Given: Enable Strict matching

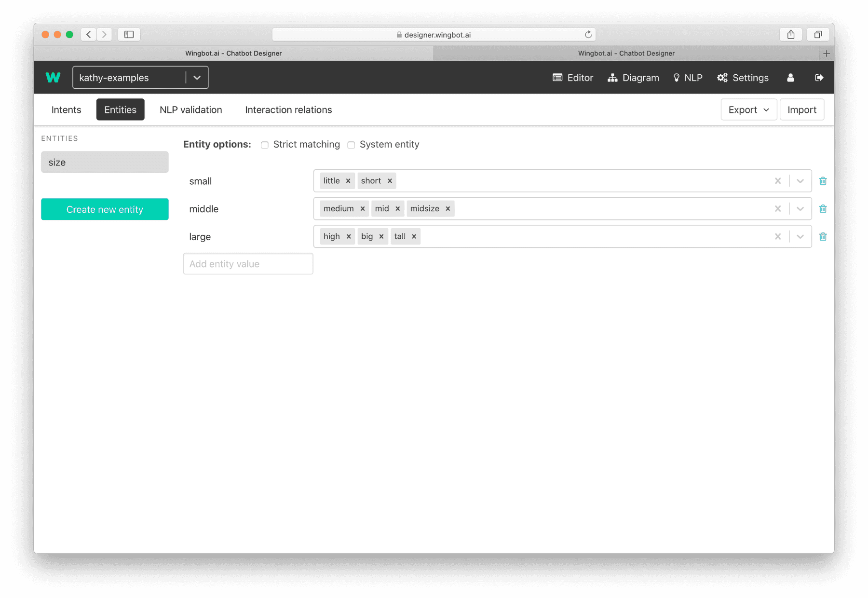Looking at the screenshot, I should [x=264, y=145].
